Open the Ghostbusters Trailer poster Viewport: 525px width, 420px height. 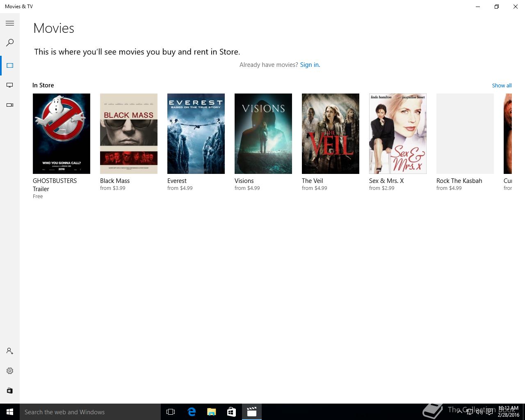(62, 134)
